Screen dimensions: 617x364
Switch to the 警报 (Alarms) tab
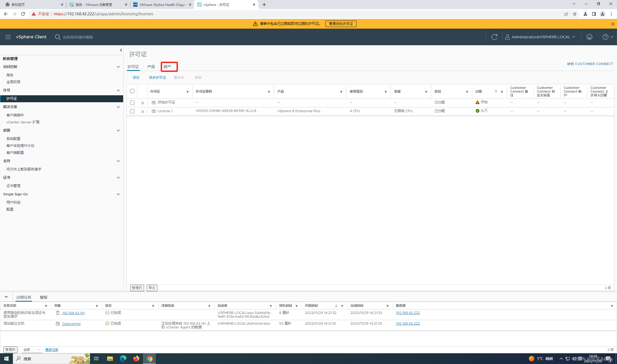pyautogui.click(x=44, y=297)
